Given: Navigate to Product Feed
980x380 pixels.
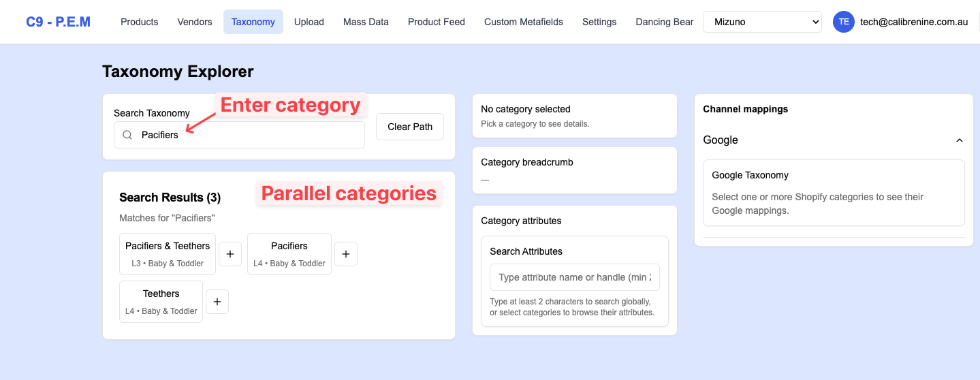Looking at the screenshot, I should tap(436, 22).
